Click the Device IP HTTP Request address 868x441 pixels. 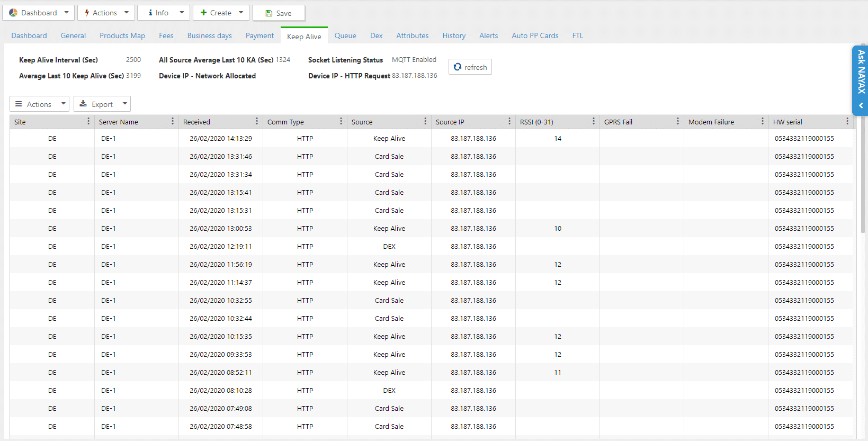pos(415,76)
